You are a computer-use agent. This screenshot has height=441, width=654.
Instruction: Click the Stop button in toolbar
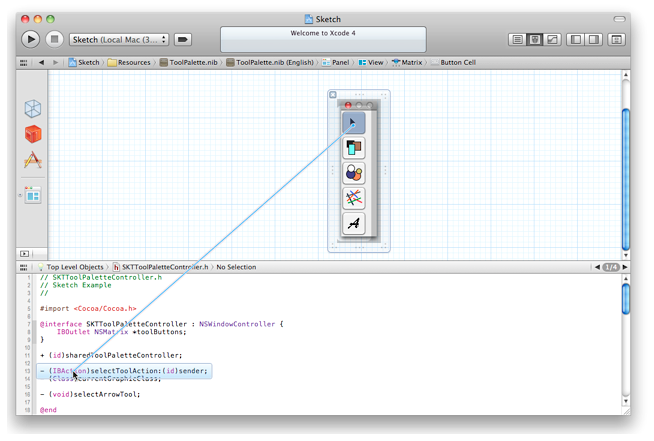click(54, 39)
